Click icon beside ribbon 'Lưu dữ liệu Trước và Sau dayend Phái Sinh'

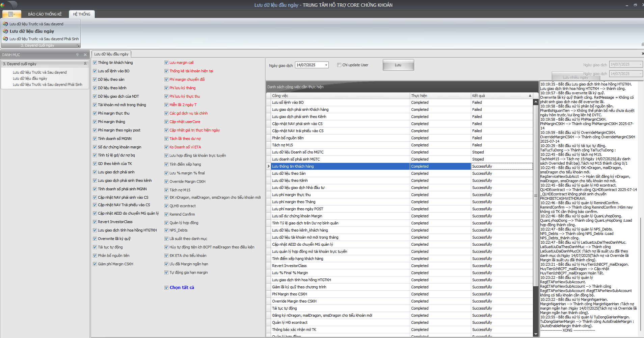click(x=5, y=39)
